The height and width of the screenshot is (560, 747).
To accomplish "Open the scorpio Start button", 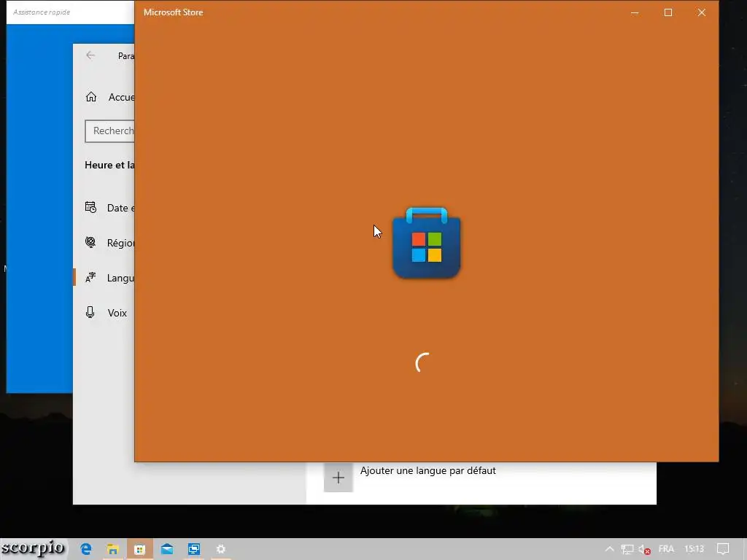I will point(34,548).
